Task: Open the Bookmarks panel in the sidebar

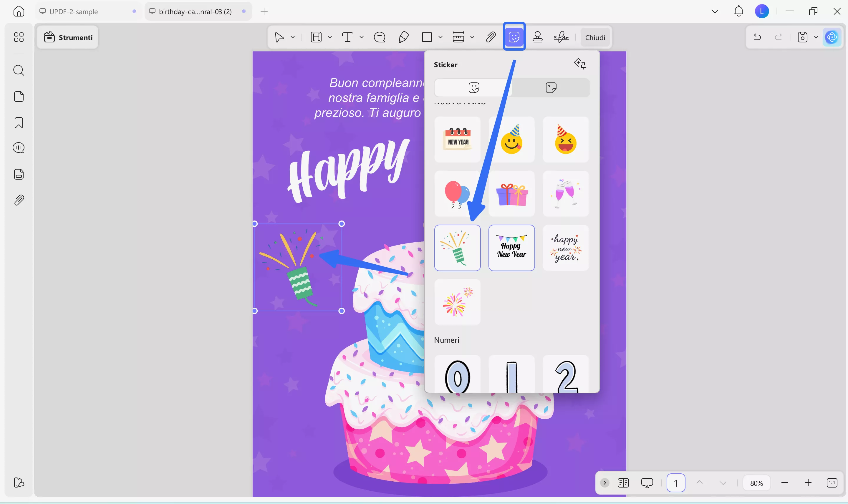Action: click(19, 122)
